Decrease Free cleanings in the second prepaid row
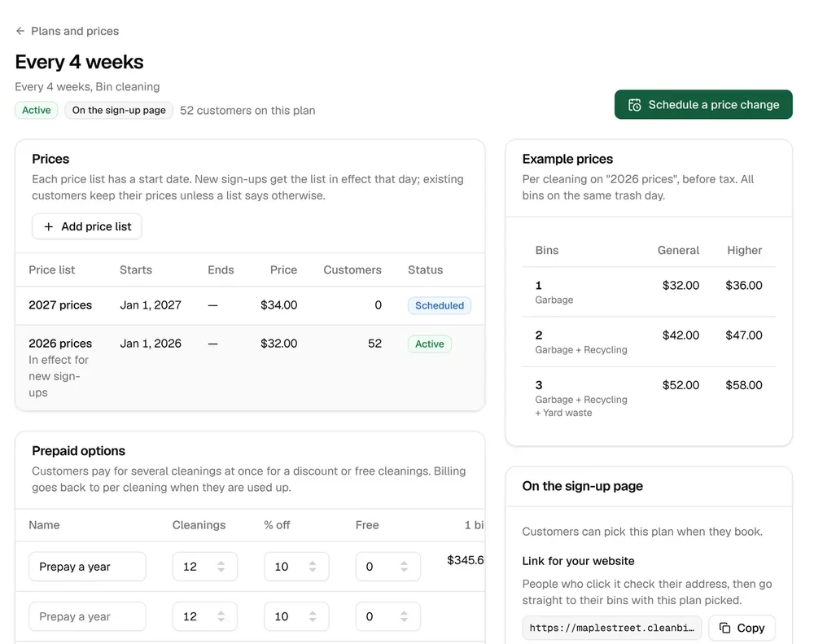This screenshot has width=814, height=644. 404,620
